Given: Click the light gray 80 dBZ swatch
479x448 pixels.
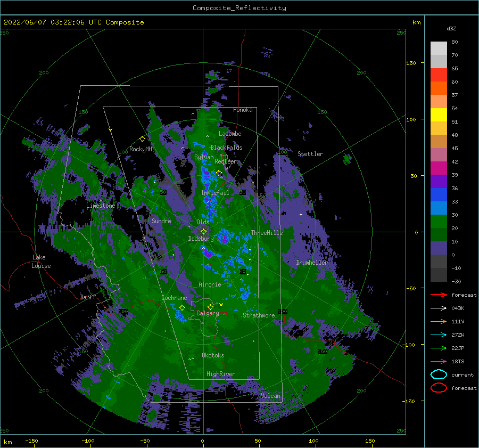Looking at the screenshot, I should coord(439,48).
